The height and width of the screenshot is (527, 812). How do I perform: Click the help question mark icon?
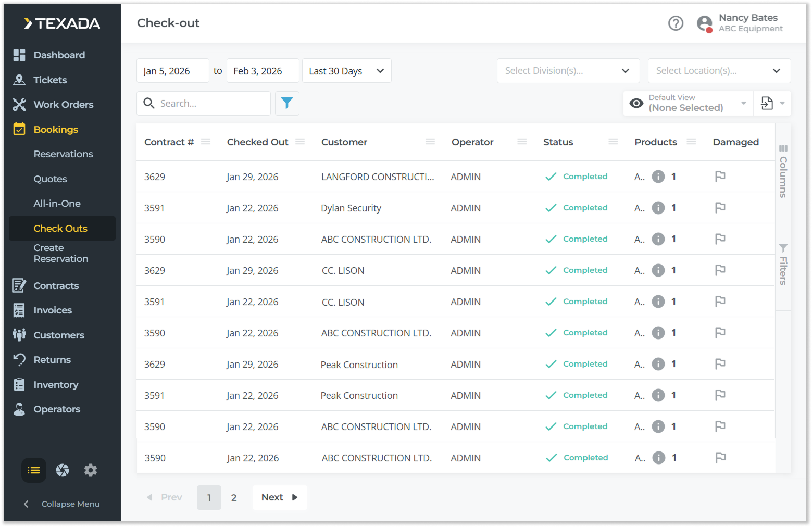(x=676, y=23)
